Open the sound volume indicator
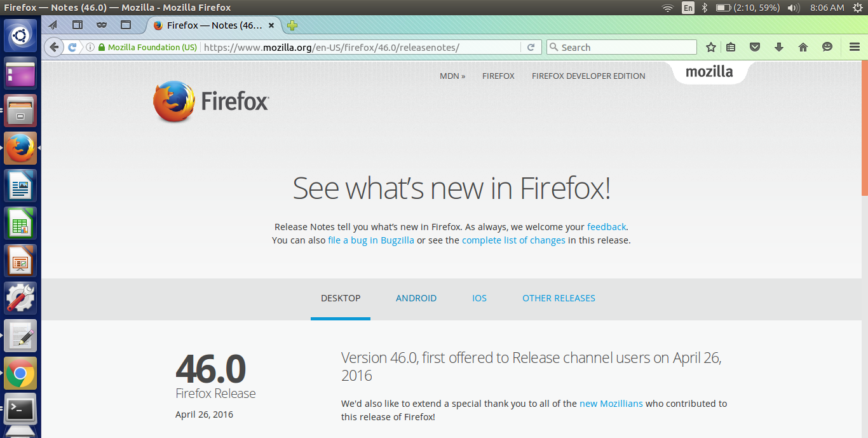This screenshot has height=438, width=868. 794,8
